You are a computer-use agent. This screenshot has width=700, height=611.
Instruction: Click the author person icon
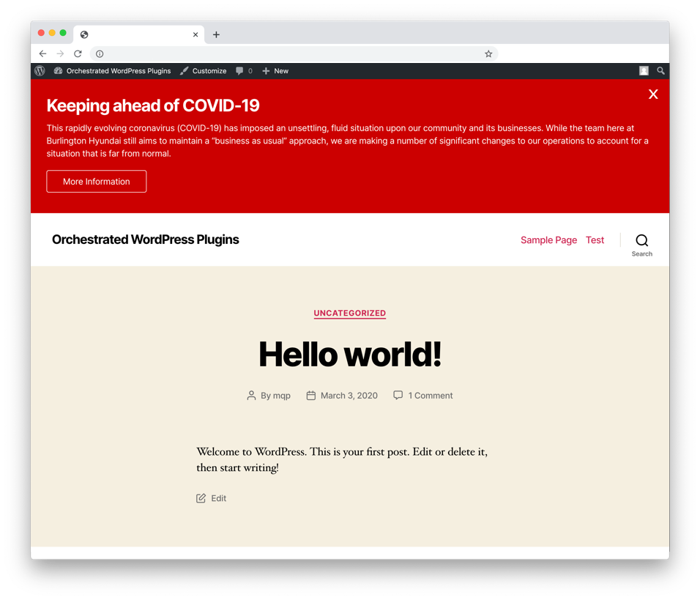251,396
